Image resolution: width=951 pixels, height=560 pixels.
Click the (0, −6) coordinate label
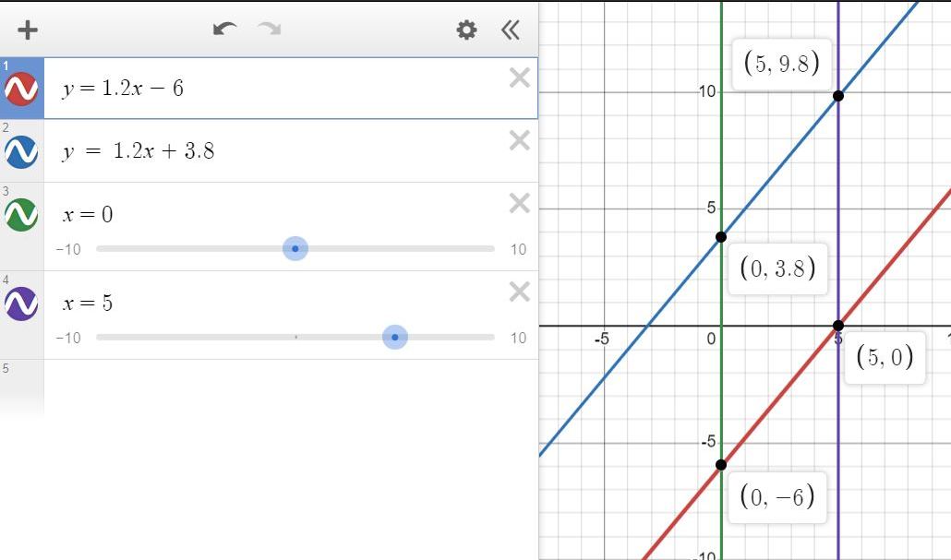pyautogui.click(x=776, y=497)
